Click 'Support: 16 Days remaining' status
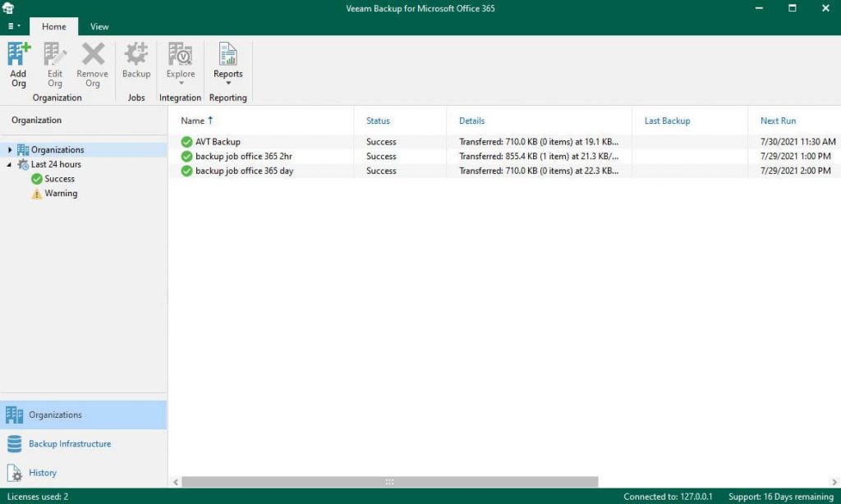The height and width of the screenshot is (504, 841). pyautogui.click(x=781, y=497)
